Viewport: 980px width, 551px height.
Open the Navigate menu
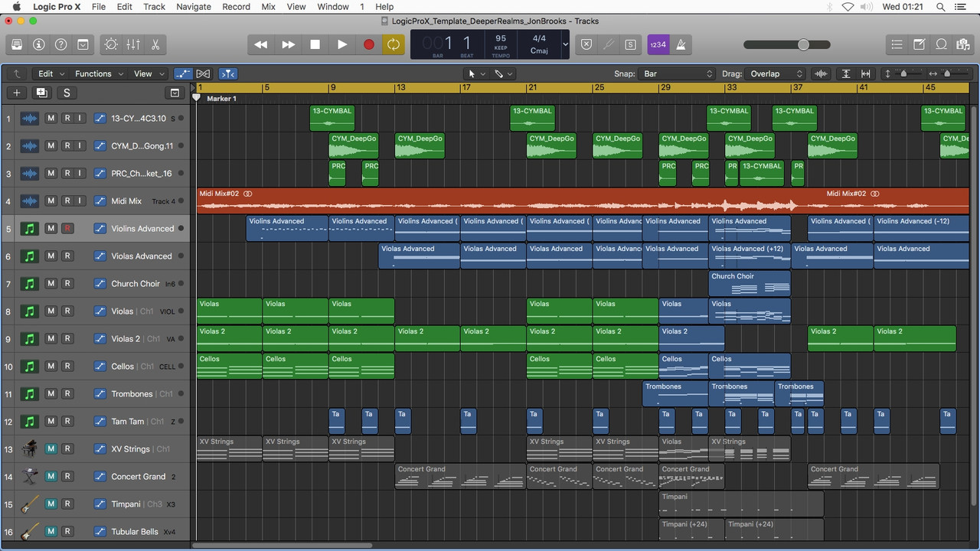click(x=194, y=7)
